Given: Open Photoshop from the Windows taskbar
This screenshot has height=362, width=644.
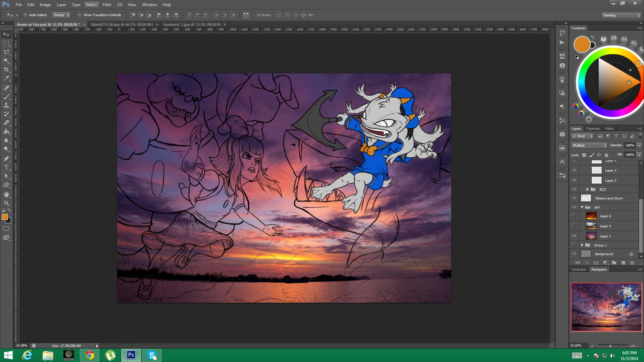Looking at the screenshot, I should (x=131, y=355).
